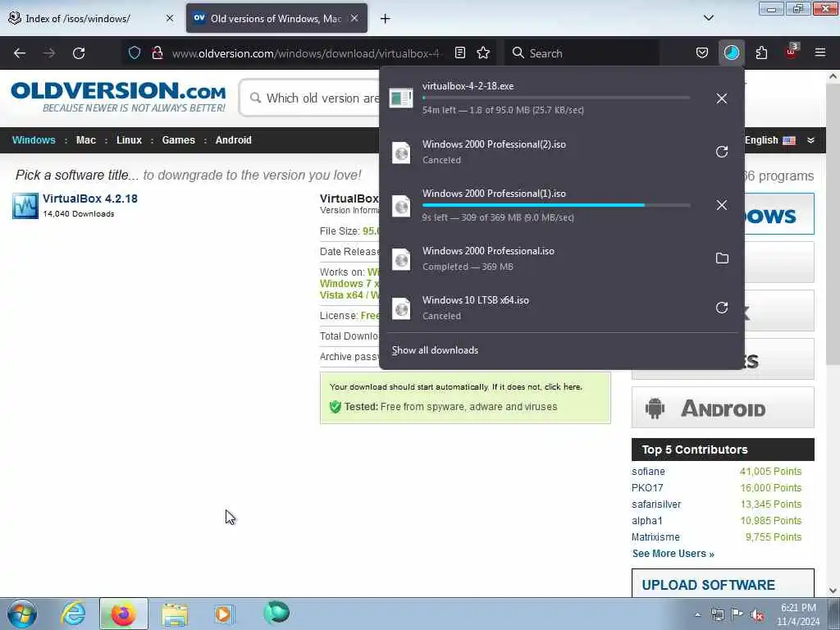Open the Action Center flag tray icon
The width and height of the screenshot is (840, 630).
pos(737,614)
